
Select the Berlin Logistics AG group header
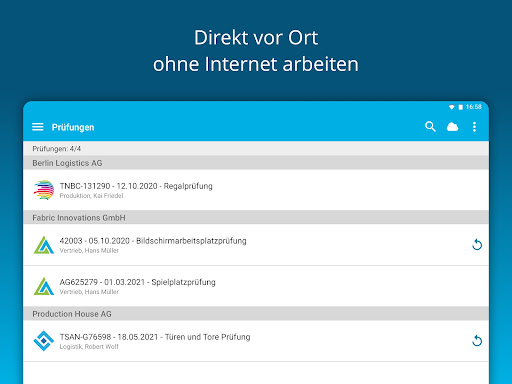[256, 163]
